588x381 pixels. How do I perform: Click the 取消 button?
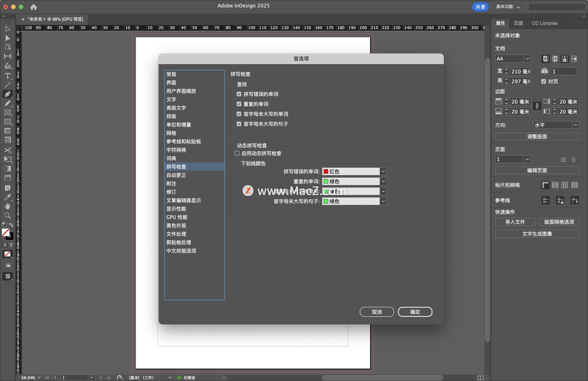point(377,312)
